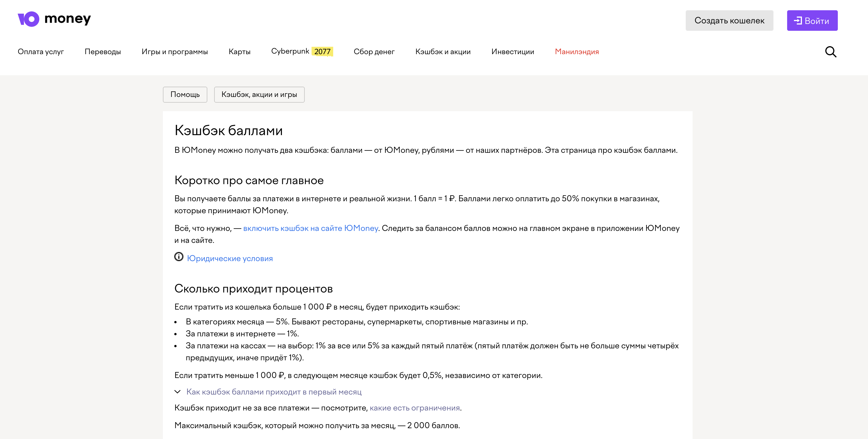Click the line starting 'Если тратить меньше 1 000 ₽'
868x439 pixels.
coord(358,375)
